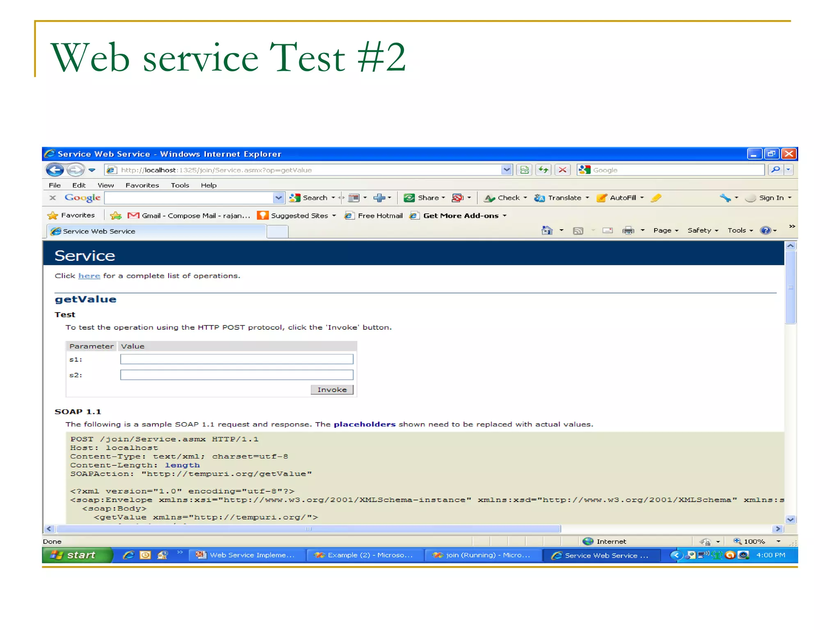Open the Page dropdown menu

tap(666, 231)
